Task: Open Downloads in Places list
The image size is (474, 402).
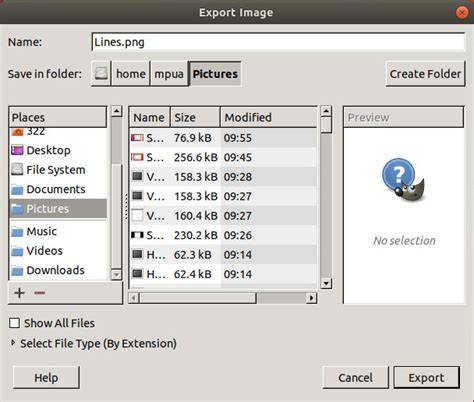Action: (58, 270)
